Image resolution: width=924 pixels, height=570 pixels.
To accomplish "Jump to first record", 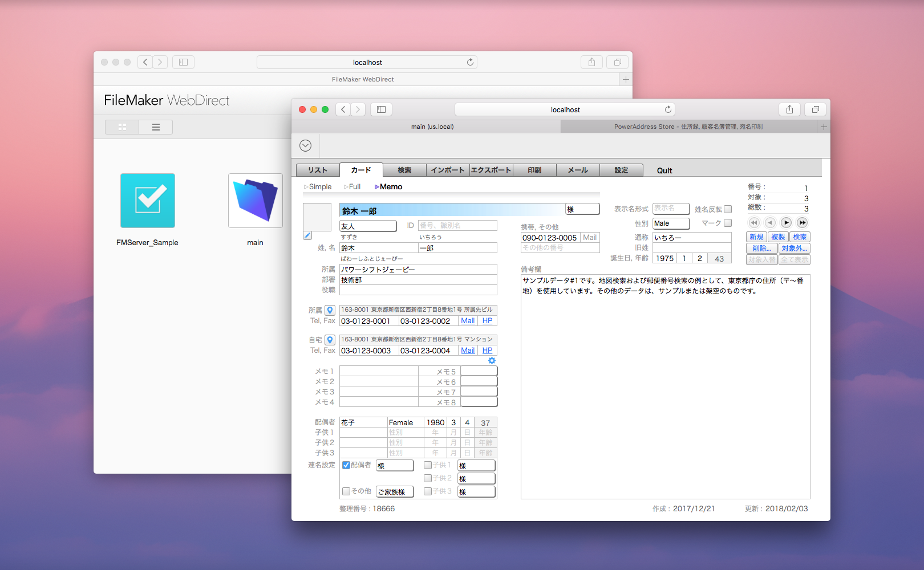I will coord(754,223).
